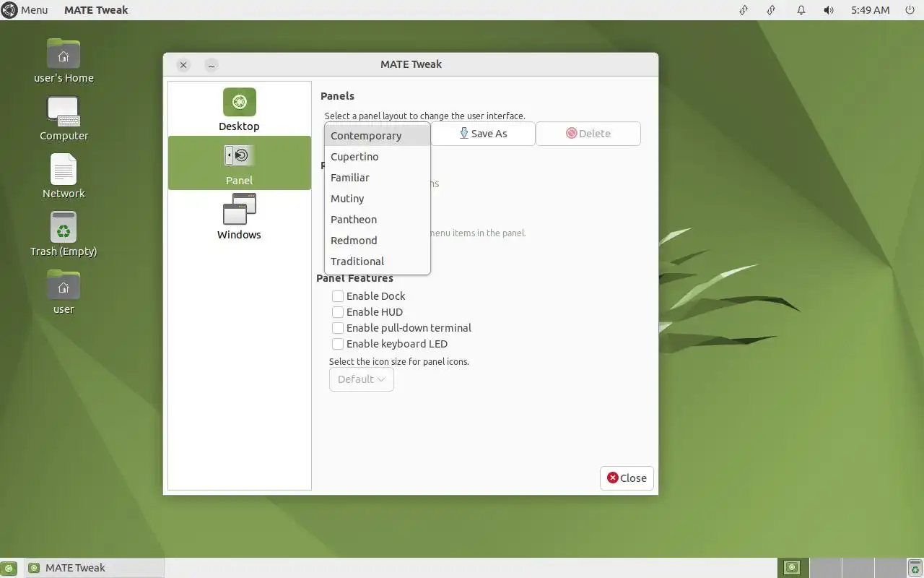Open the Default icon size dropdown
The image size is (924, 578).
pyautogui.click(x=362, y=379)
